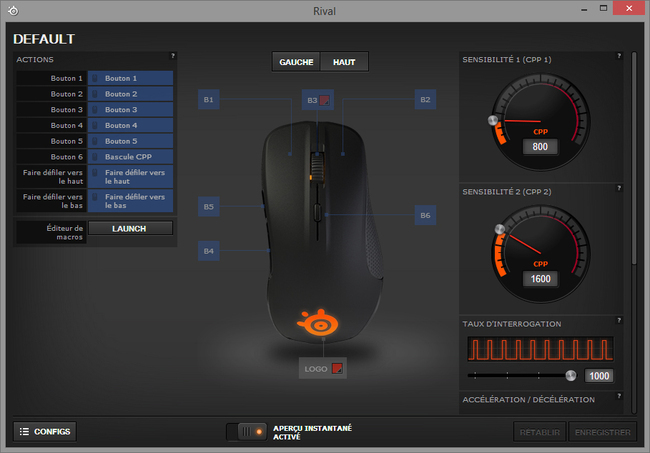Click the 1000 polling rate value field
The image size is (650, 453).
tap(599, 376)
